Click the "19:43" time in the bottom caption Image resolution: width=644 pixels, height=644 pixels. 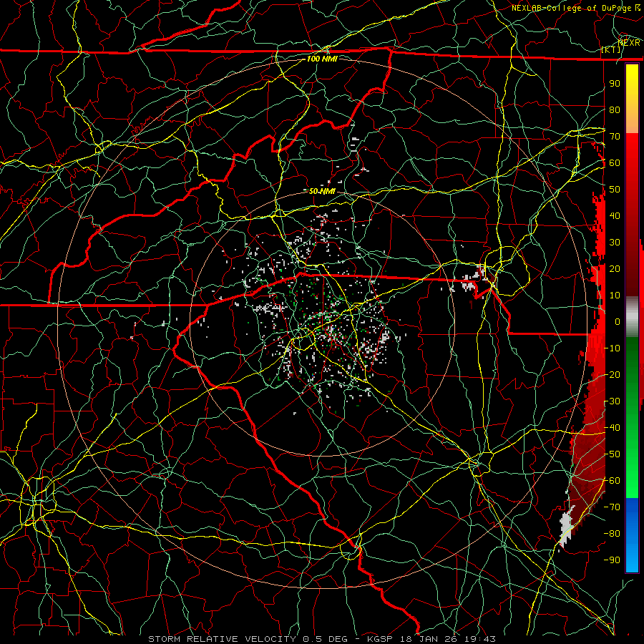pyautogui.click(x=479, y=639)
